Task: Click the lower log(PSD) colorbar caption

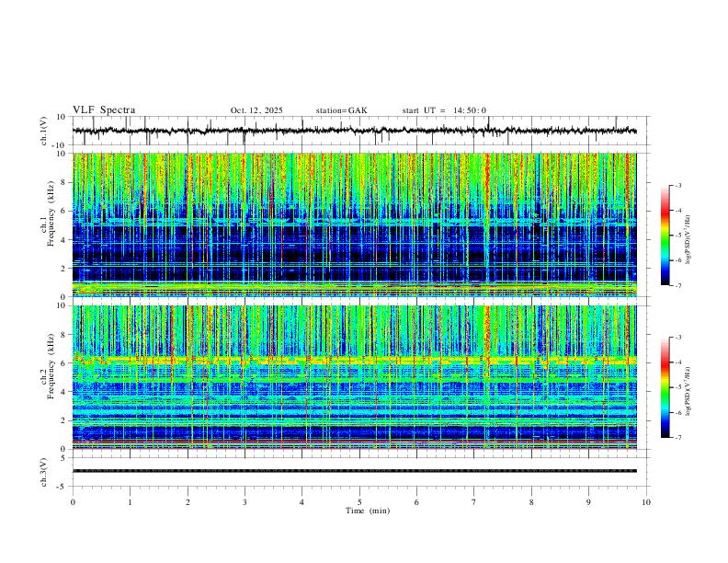Action: [688, 390]
